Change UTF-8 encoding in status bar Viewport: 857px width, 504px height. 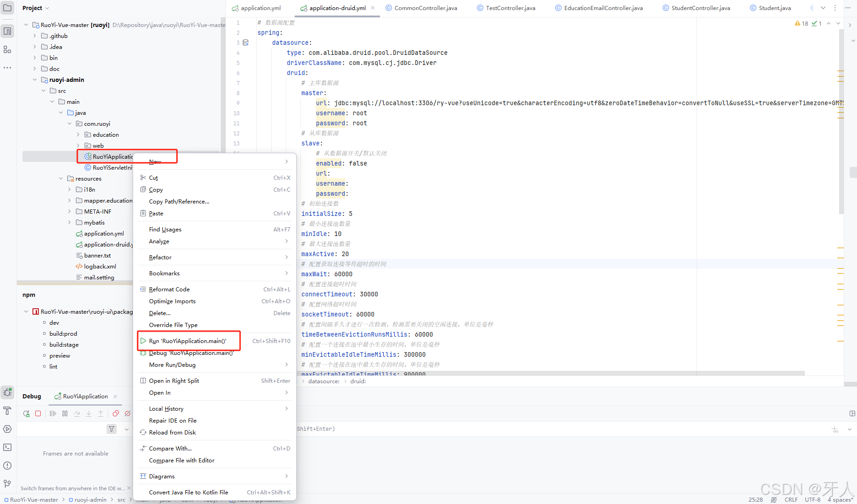813,499
